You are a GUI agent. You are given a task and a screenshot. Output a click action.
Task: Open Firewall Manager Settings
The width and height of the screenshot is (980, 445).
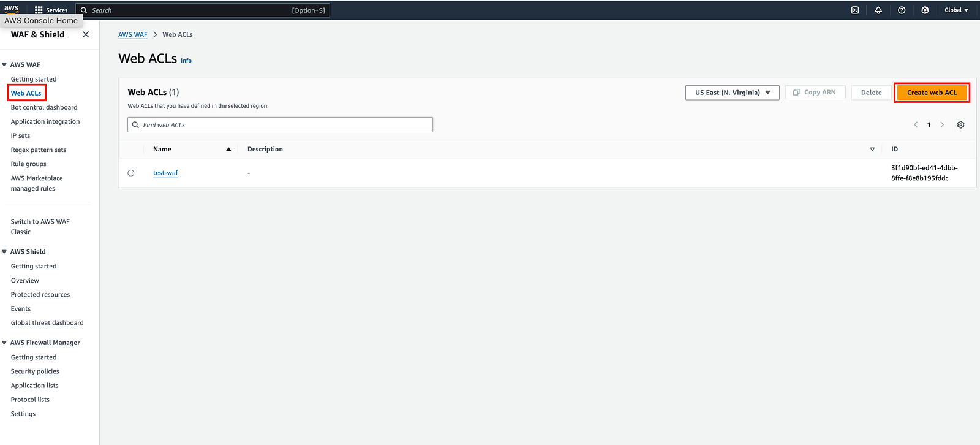pos(23,414)
